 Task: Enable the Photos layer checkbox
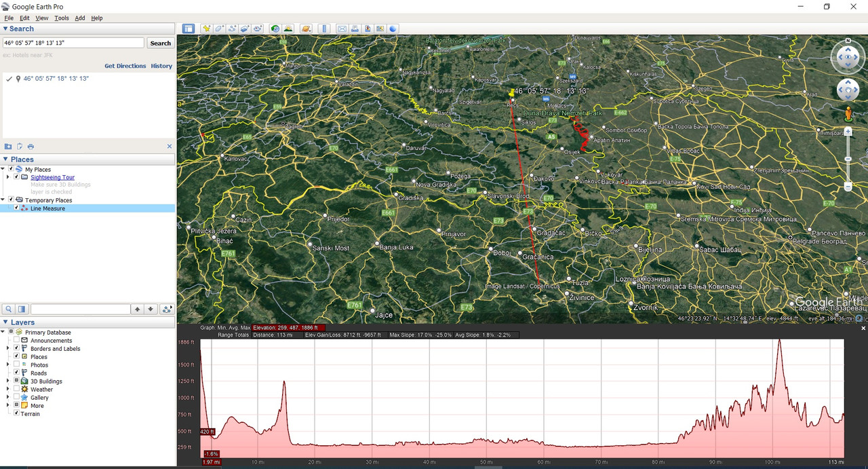pos(17,365)
